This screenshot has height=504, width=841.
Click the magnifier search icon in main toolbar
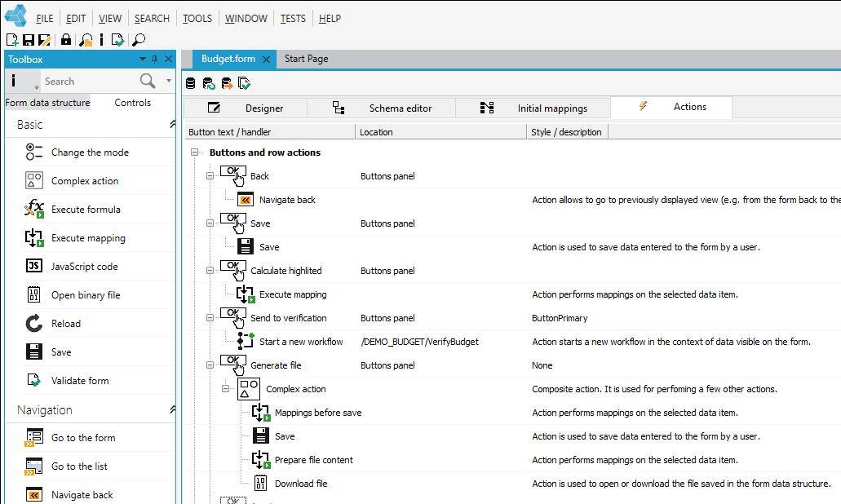(x=139, y=40)
